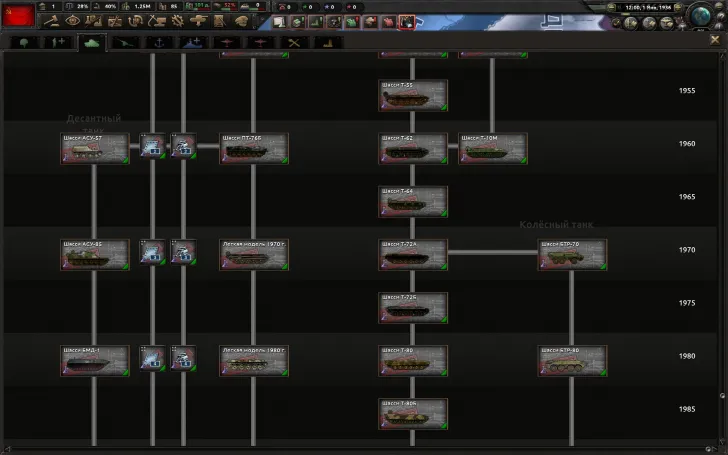Switch to the support companies research tab
Viewport: 728px width, 455px height.
[x=58, y=43]
